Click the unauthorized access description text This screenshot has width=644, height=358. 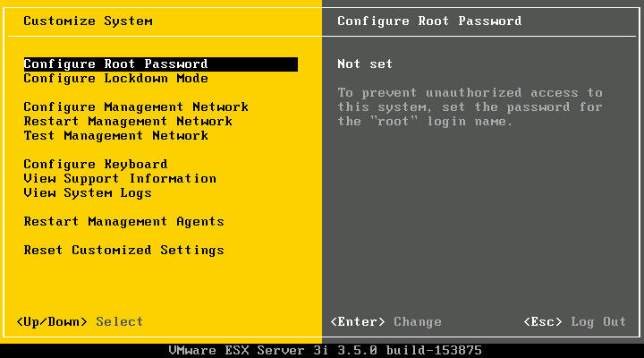pos(470,93)
